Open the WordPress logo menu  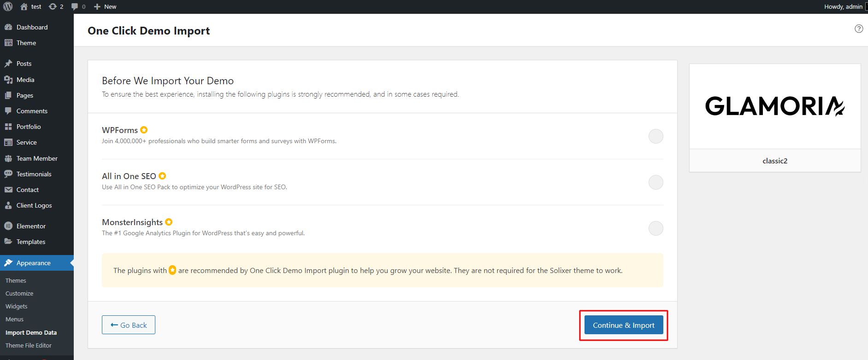click(x=8, y=6)
